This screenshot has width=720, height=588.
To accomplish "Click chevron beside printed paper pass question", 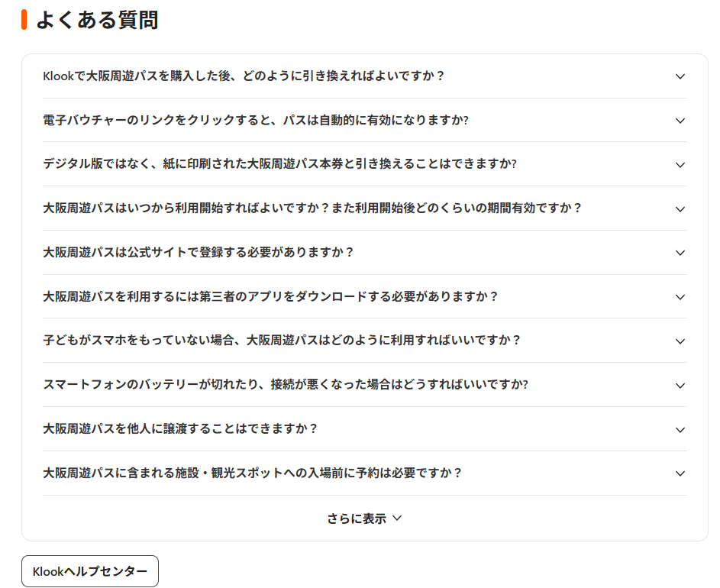I will pyautogui.click(x=680, y=165).
